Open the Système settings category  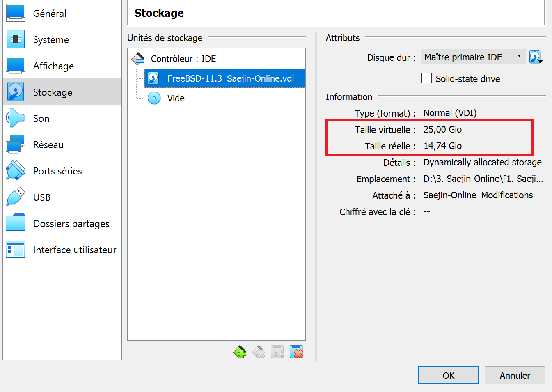click(x=62, y=39)
